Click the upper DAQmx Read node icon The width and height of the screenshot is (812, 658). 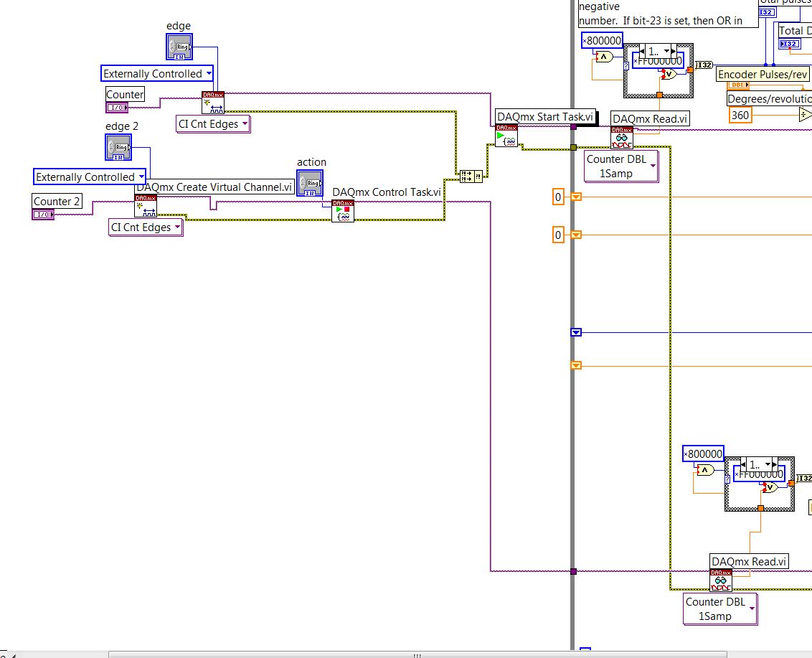tap(622, 138)
